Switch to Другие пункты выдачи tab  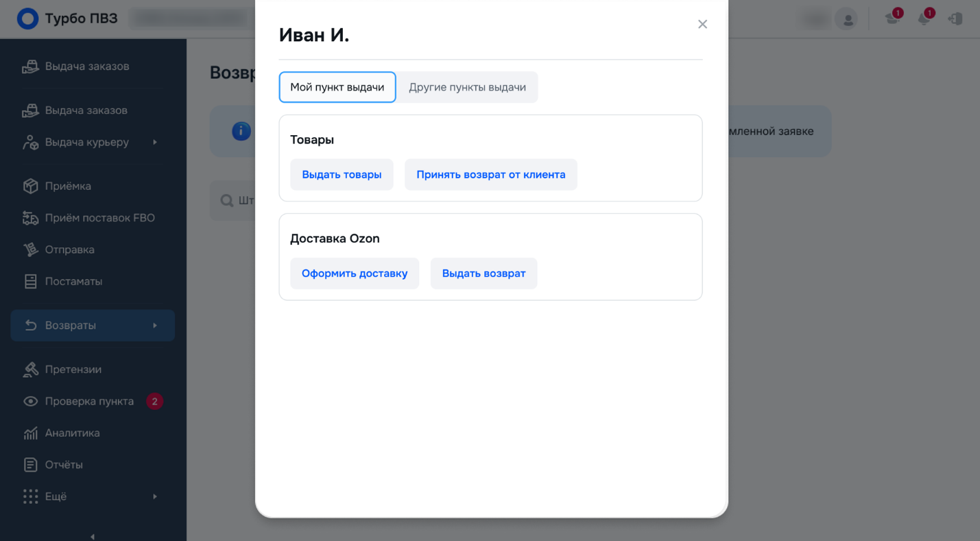click(x=467, y=87)
